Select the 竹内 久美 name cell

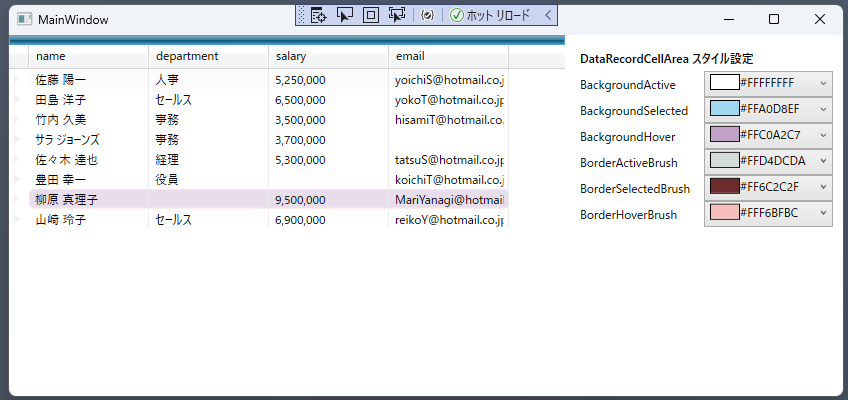click(89, 120)
